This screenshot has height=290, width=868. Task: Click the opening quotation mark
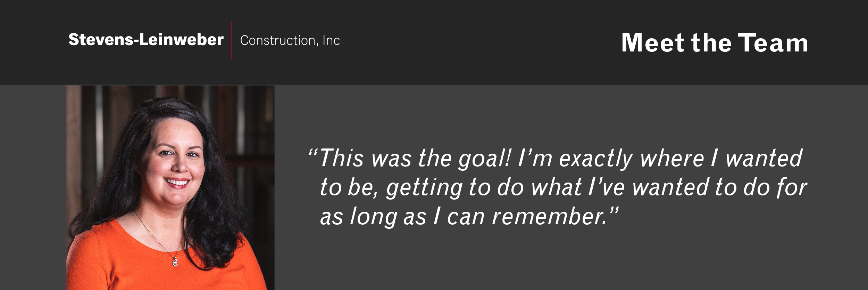312,153
